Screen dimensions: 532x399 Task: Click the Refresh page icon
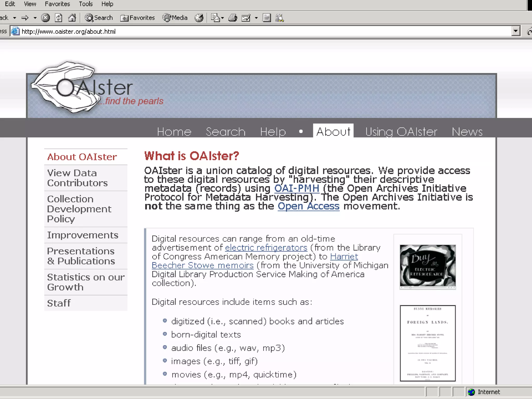(59, 18)
